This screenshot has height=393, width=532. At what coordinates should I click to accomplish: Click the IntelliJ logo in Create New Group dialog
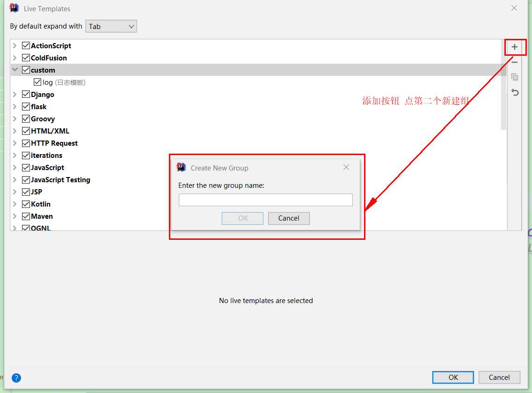(181, 167)
